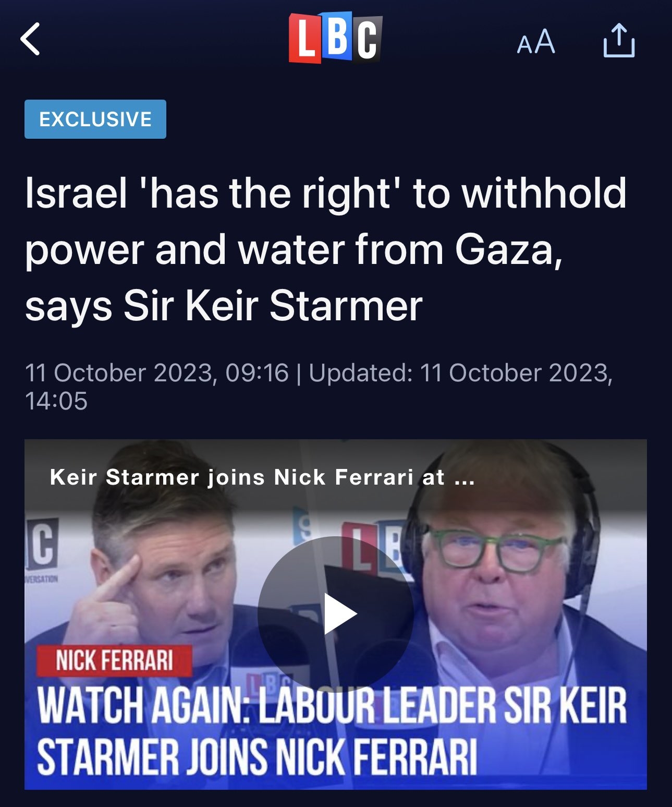Tap the LBC logo in header
Image resolution: width=672 pixels, height=807 pixels.
[335, 38]
